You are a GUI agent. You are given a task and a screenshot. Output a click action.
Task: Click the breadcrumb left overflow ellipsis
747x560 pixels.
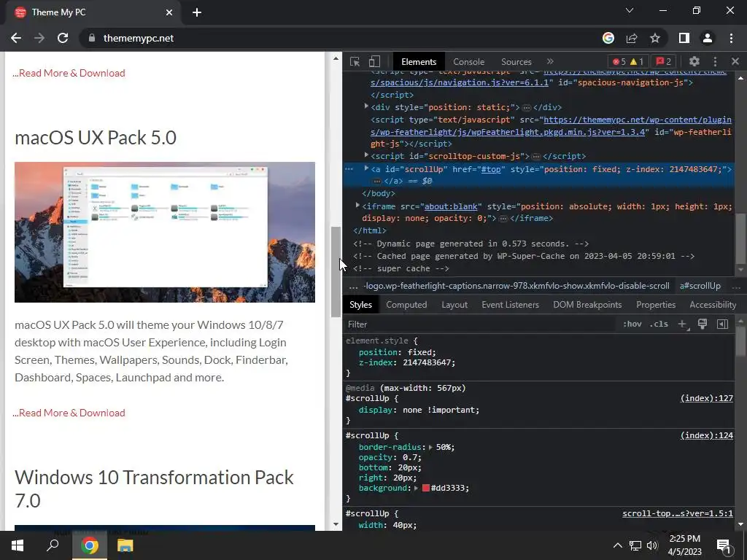tap(353, 286)
